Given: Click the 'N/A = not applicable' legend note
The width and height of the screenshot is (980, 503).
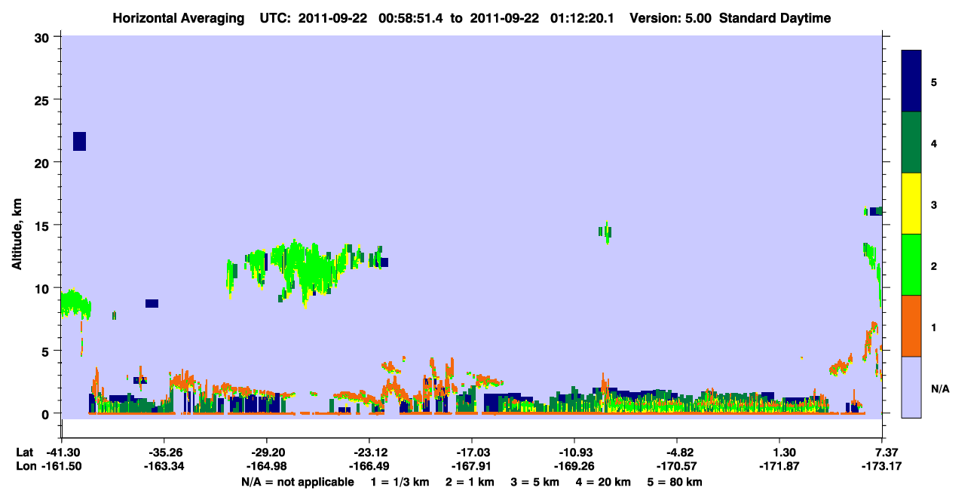Looking at the screenshot, I should 297,482.
